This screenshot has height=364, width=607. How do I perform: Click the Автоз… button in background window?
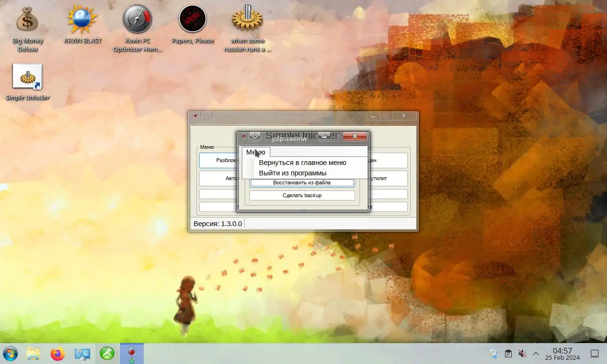tap(218, 178)
